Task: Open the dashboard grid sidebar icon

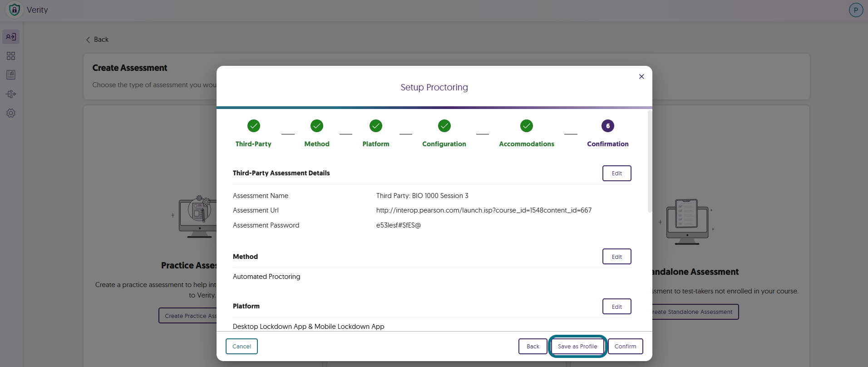Action: pyautogui.click(x=11, y=56)
